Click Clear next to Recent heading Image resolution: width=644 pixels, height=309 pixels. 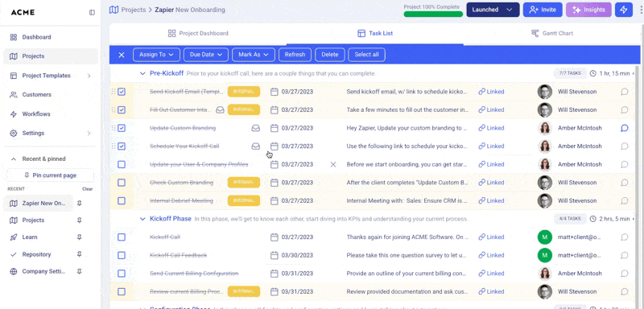(87, 189)
